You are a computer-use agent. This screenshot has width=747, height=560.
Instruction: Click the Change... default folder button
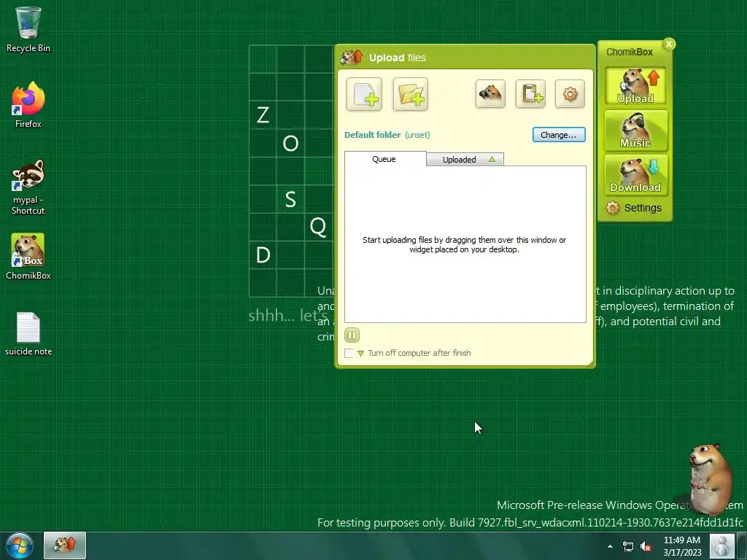pyautogui.click(x=558, y=135)
